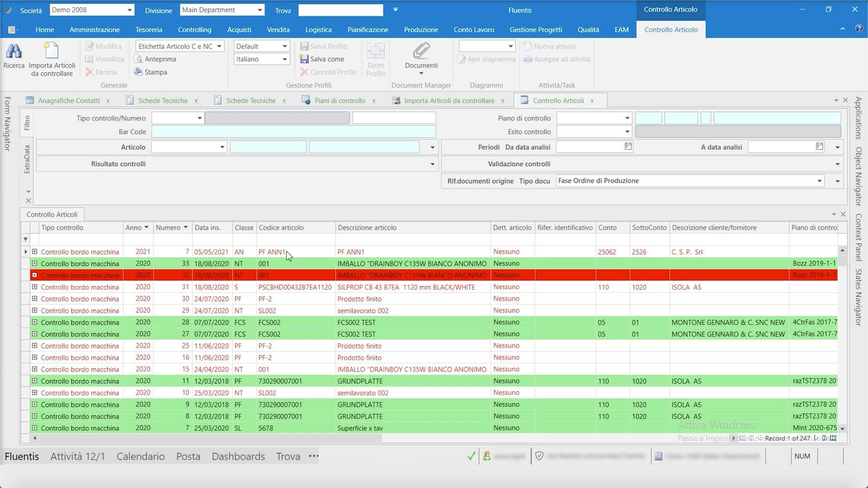The height and width of the screenshot is (488, 868).
Task: Click the Bar Code input field
Action: point(293,131)
